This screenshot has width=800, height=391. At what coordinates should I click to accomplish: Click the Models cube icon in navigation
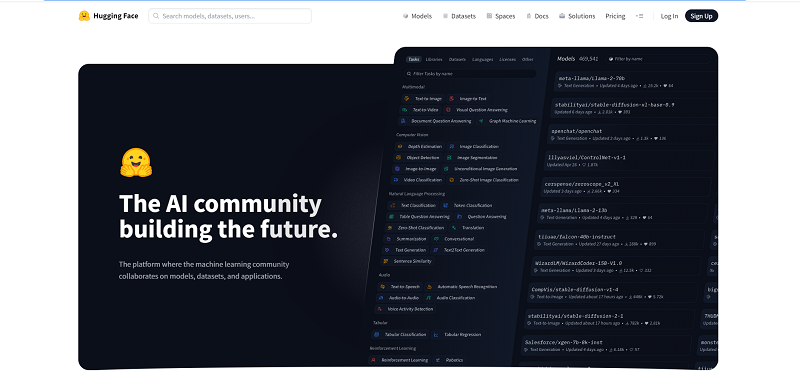[x=406, y=16]
